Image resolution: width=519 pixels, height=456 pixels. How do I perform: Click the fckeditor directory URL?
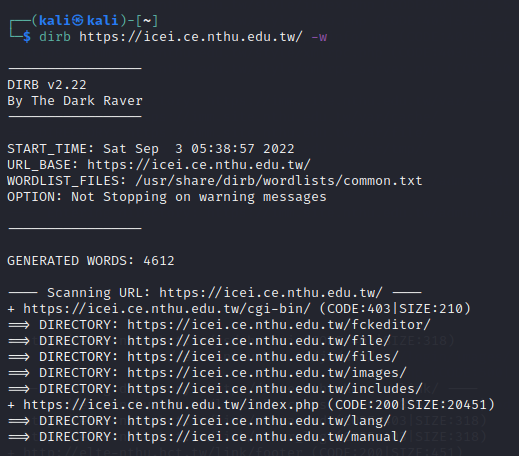(x=279, y=325)
